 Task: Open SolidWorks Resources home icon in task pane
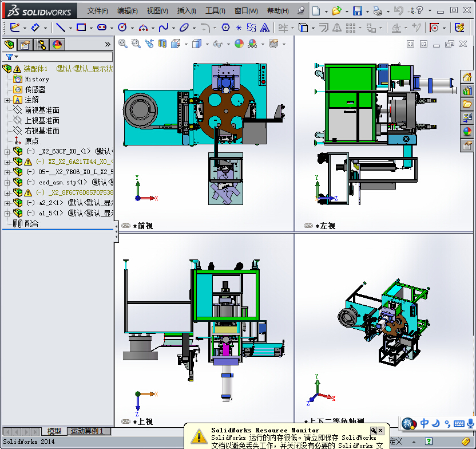coord(467,77)
